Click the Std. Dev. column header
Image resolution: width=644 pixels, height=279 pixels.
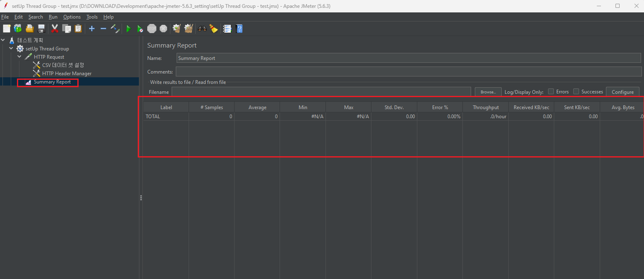tap(394, 107)
